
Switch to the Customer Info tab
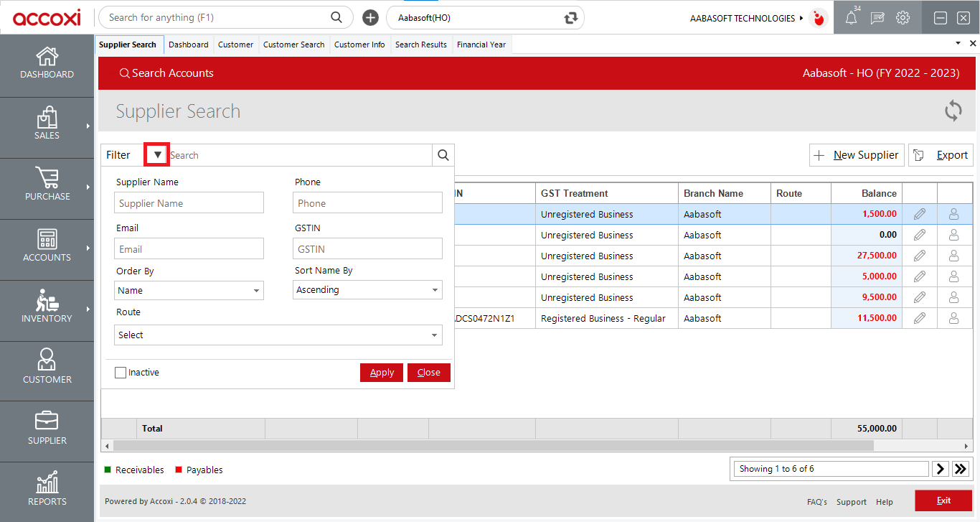pyautogui.click(x=359, y=45)
